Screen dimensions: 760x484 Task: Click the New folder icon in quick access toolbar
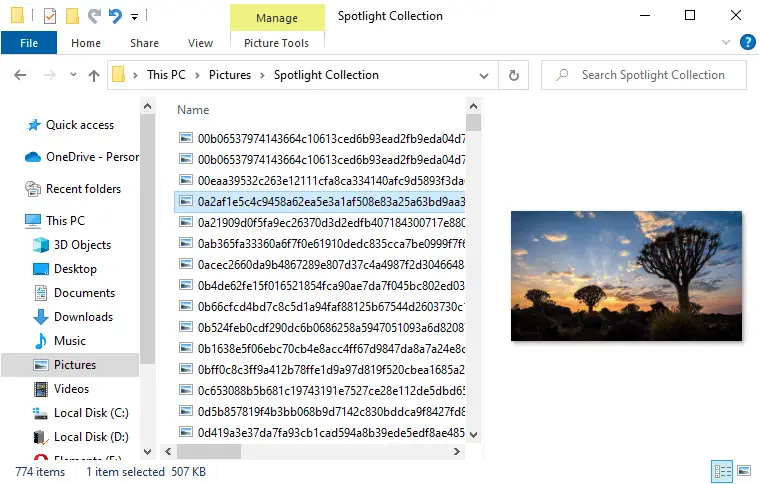point(72,16)
